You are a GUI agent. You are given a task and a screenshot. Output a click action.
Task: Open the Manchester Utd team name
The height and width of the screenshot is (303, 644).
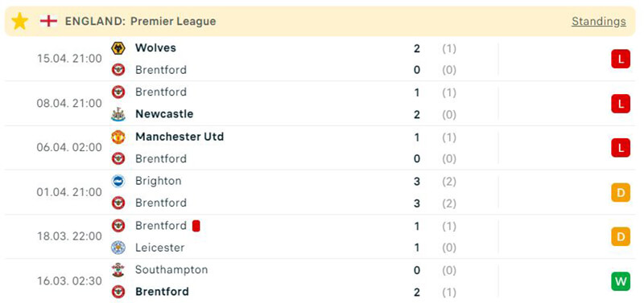click(180, 137)
